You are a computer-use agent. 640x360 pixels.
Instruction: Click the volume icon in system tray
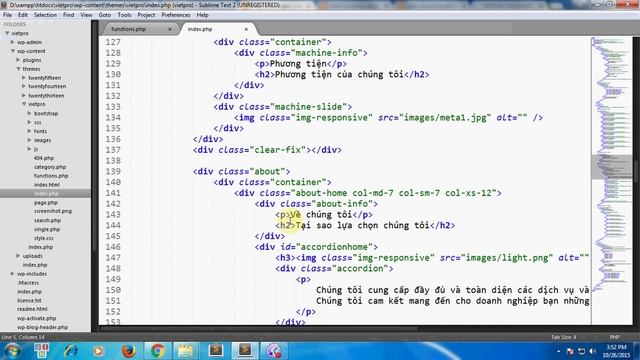[593, 351]
